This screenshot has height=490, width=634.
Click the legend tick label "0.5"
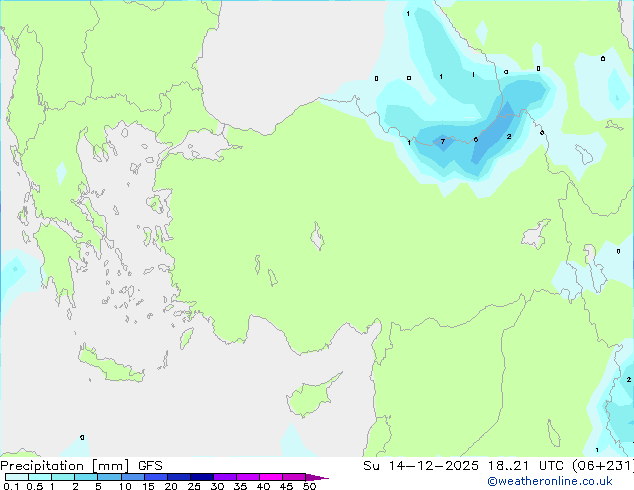coord(34,486)
